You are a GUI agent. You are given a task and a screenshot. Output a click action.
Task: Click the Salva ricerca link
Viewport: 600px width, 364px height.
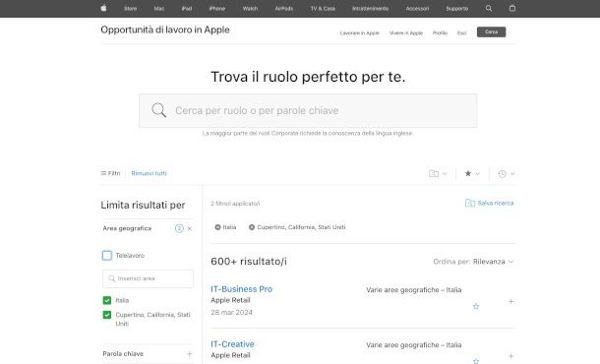click(496, 204)
